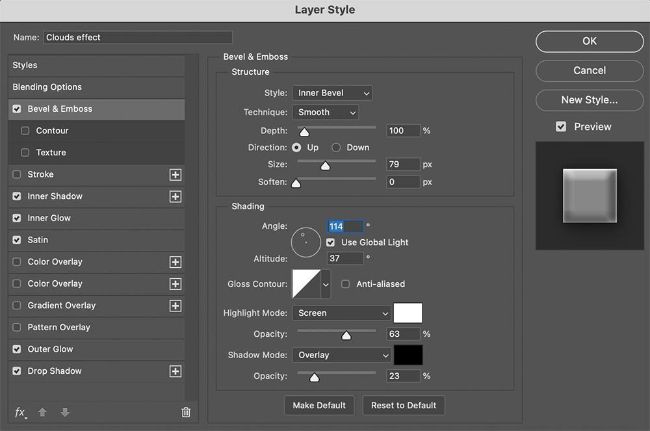Click the black shadow color swatch
The image size is (650, 431).
point(408,355)
